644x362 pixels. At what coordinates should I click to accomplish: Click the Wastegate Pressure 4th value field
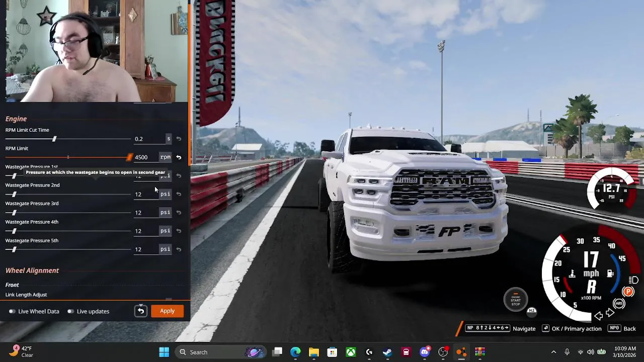click(x=146, y=231)
